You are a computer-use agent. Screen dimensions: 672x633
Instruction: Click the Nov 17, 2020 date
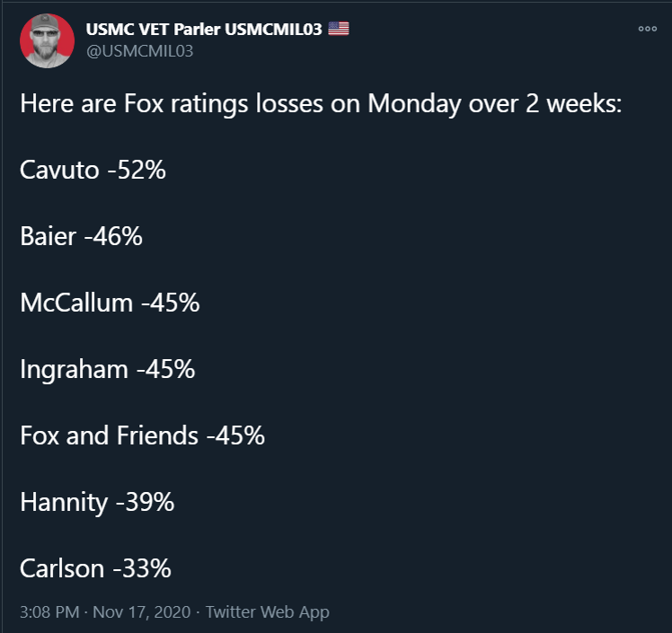click(140, 612)
